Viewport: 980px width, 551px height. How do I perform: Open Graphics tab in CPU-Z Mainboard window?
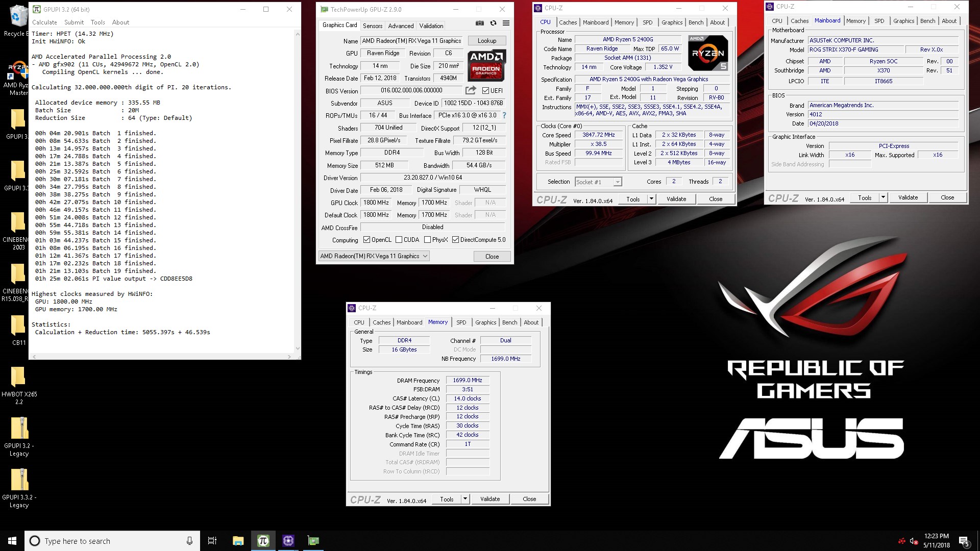pyautogui.click(x=903, y=21)
